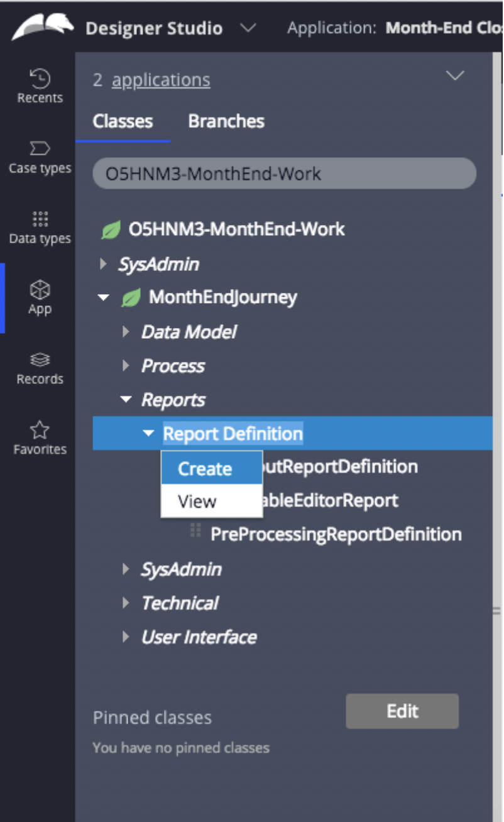Switch to the Classes tab
The image size is (504, 822).
123,121
